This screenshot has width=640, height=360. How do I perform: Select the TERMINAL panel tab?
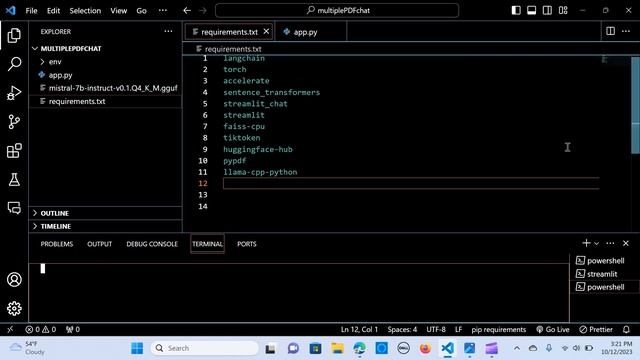(x=207, y=244)
